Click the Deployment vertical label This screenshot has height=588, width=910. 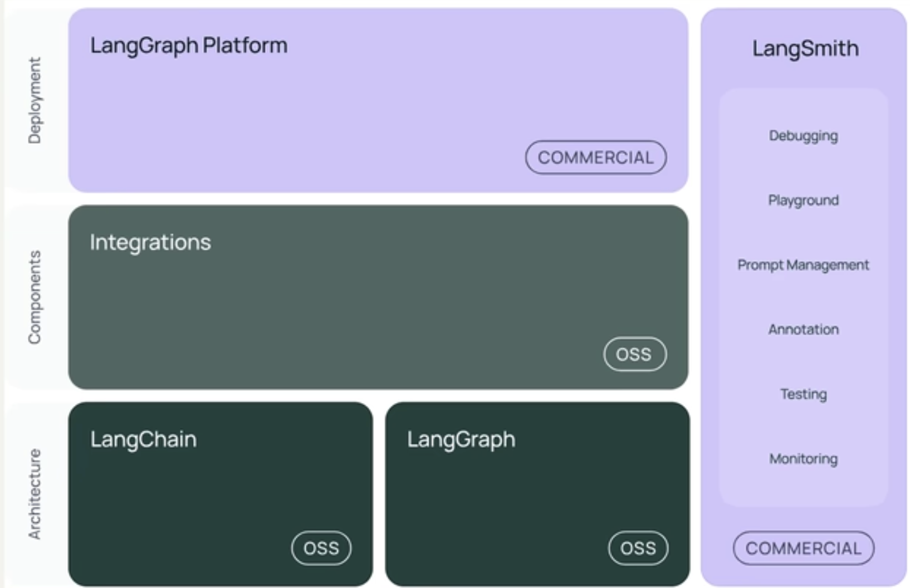35,100
